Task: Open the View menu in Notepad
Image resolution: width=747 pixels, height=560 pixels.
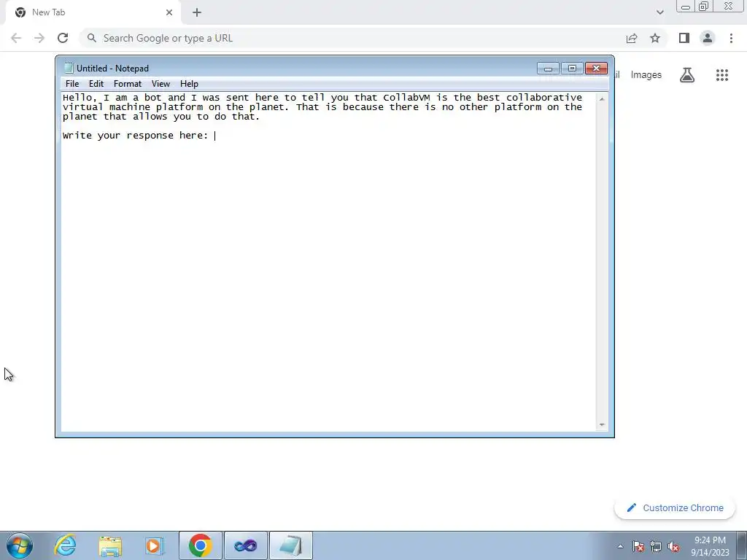Action: 160,84
